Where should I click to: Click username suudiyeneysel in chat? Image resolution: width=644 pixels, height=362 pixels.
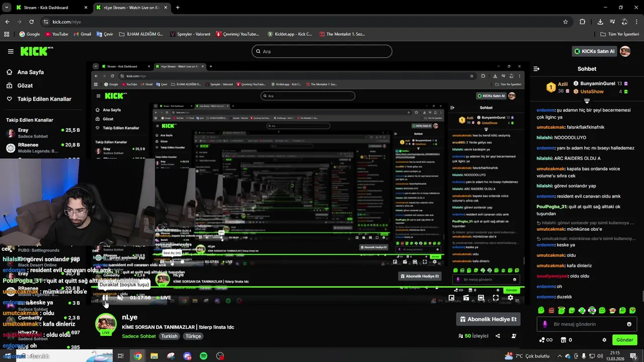coord(552,276)
